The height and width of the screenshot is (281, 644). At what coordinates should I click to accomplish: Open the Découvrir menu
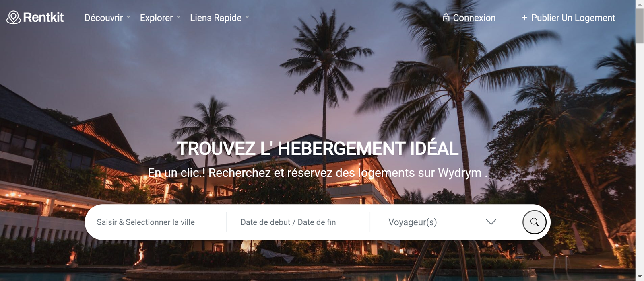click(x=103, y=18)
